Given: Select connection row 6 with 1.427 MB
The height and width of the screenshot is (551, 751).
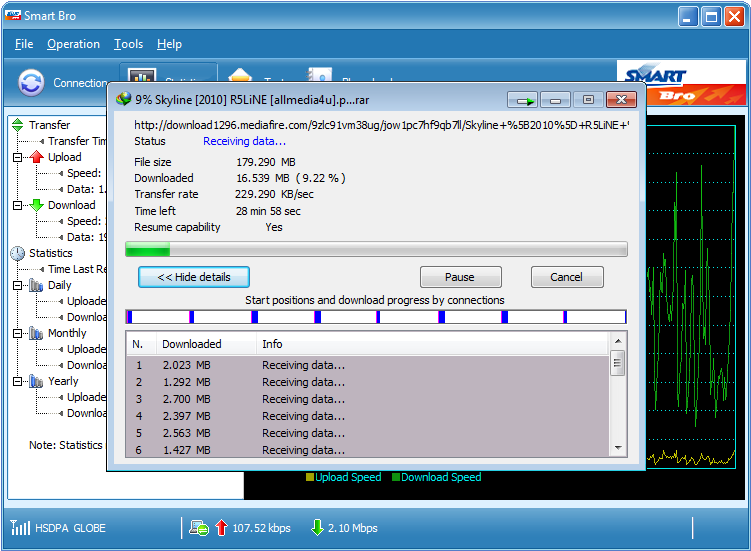Looking at the screenshot, I should (367, 449).
